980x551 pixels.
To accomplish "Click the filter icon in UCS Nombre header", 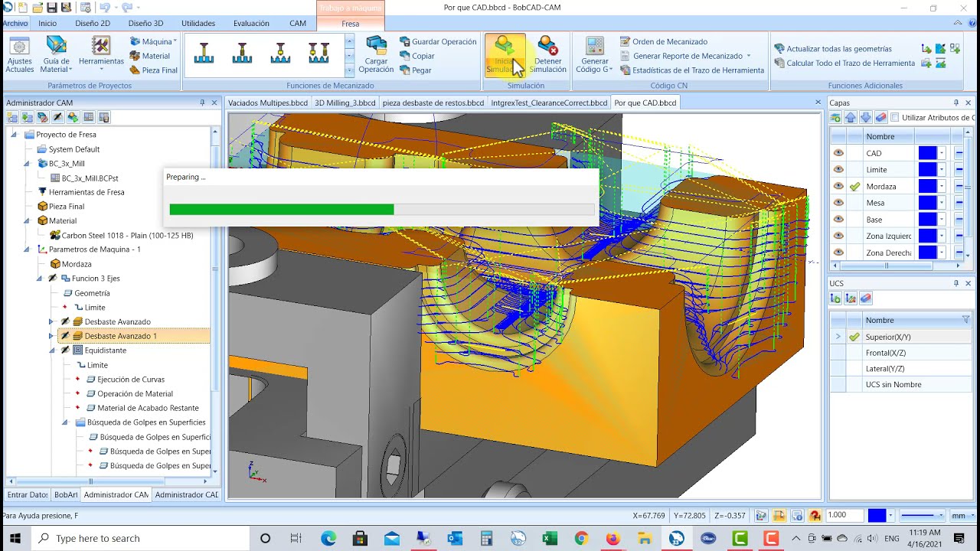I will pos(965,320).
